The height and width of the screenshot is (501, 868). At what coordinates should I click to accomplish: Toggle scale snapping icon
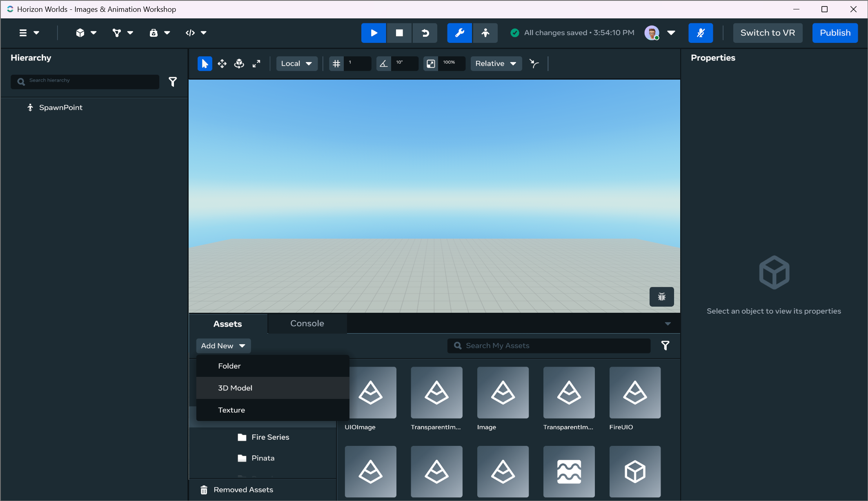click(431, 64)
